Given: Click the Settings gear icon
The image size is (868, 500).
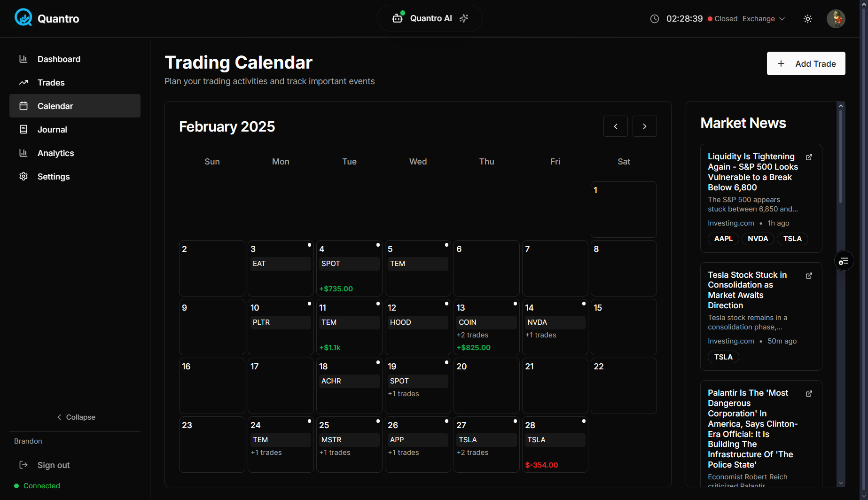Looking at the screenshot, I should point(23,176).
